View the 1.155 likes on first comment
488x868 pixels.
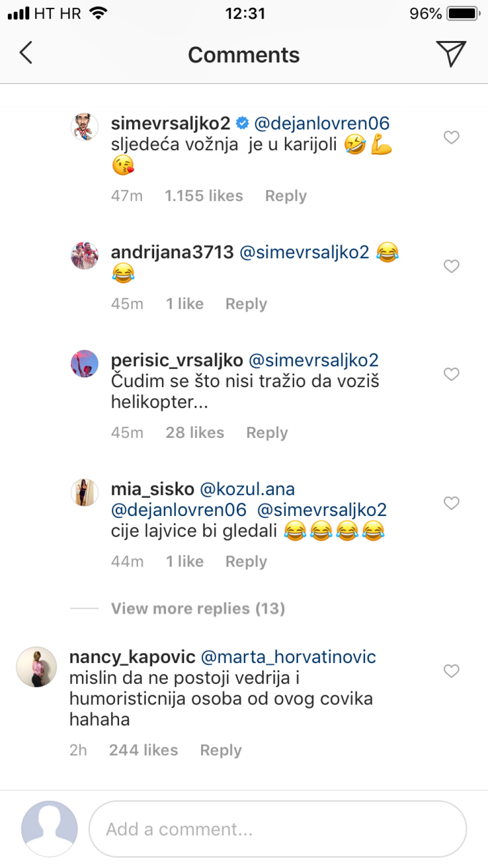click(x=203, y=196)
